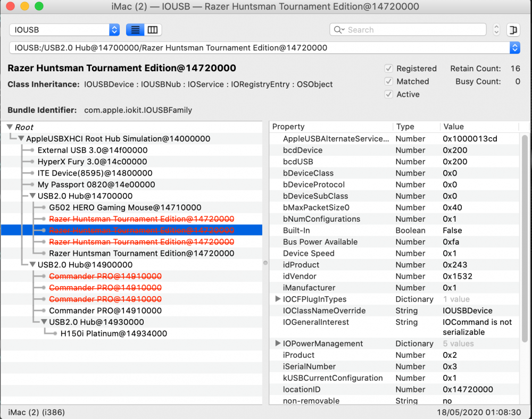This screenshot has height=419, width=532.
Task: Click the iMac (2) (i386) status text
Action: pos(36,412)
